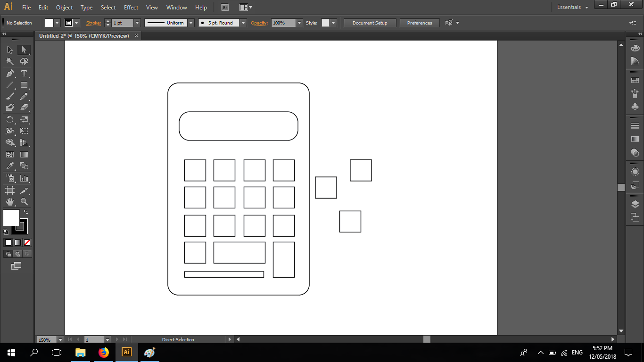644x362 pixels.
Task: Open Essentials workspace switcher
Action: [x=572, y=8]
